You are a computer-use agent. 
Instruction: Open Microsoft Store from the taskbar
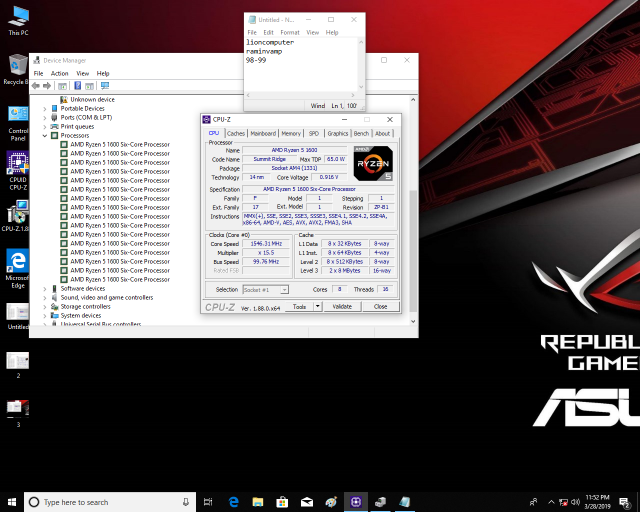point(283,501)
